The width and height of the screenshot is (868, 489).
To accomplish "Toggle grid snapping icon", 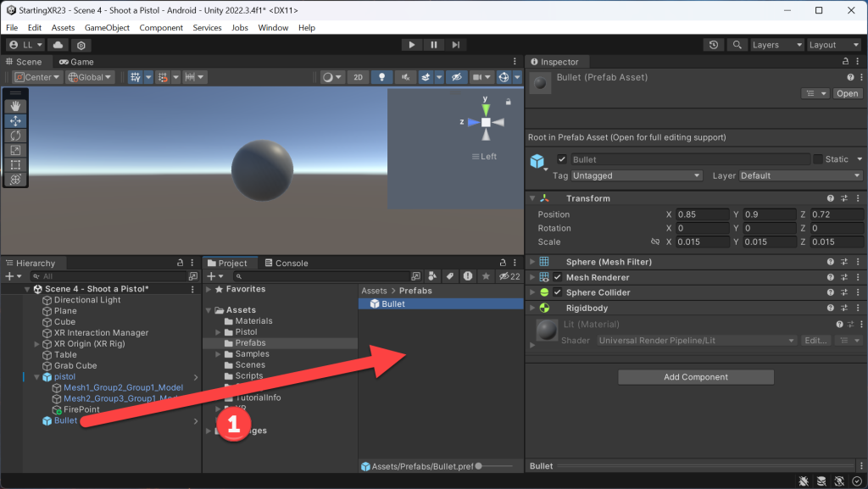I will pos(162,77).
